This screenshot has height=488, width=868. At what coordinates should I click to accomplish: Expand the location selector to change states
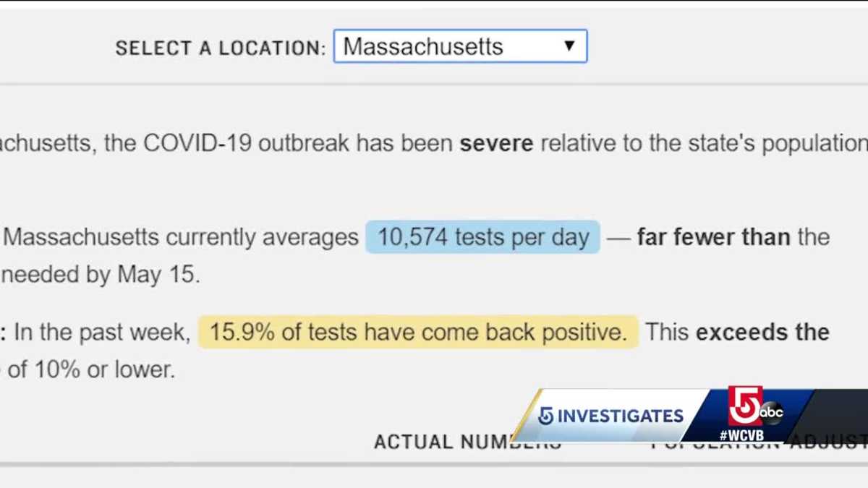tap(460, 46)
